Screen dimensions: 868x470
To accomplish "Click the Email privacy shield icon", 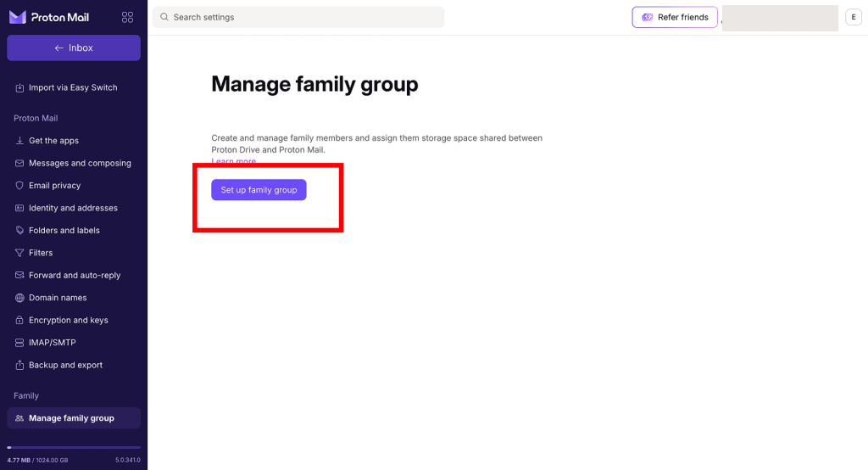I will [x=19, y=186].
